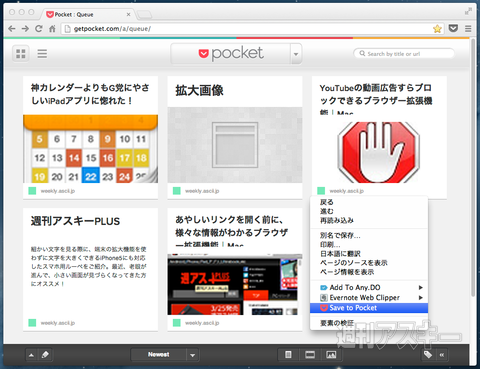Filter by videos icon in bottom bar
Viewport: 480px width, 369px height.
[310, 355]
